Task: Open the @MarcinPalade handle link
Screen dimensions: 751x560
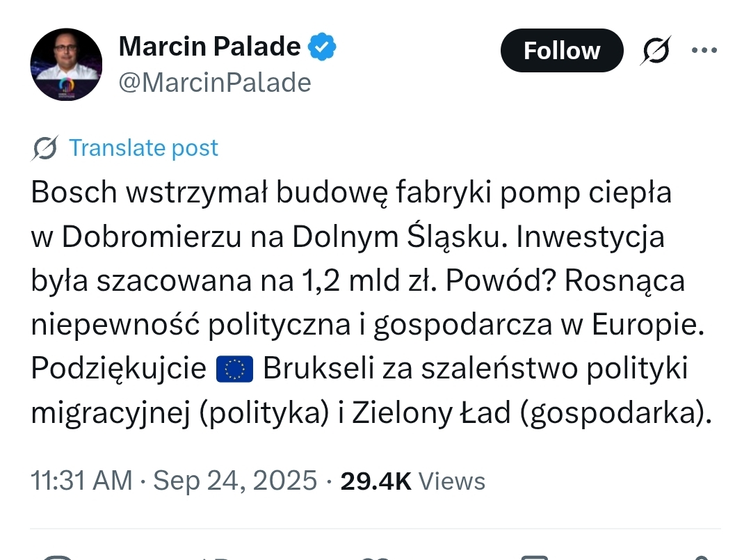Action: coord(215,83)
